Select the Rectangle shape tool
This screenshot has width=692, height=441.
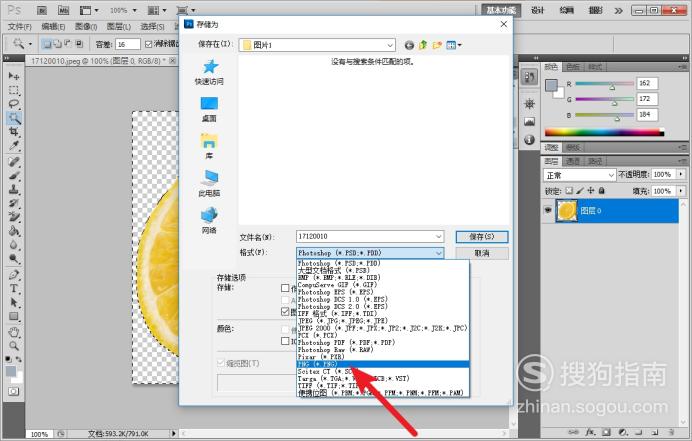coord(14,316)
